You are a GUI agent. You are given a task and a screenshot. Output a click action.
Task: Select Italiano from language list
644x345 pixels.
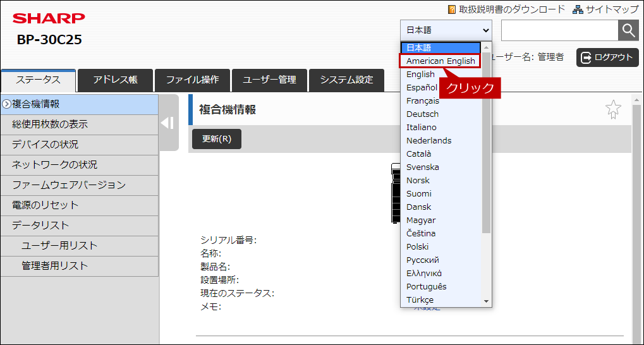(x=440, y=128)
